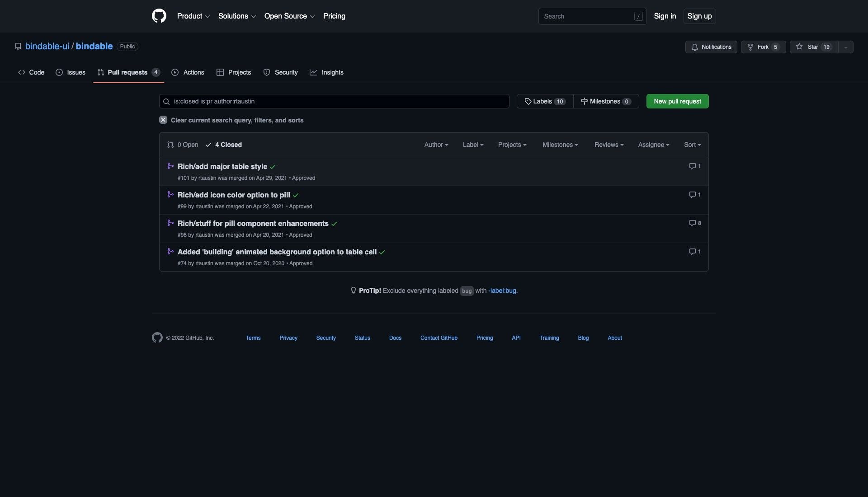Switch to the Code tab
Viewport: 868px width, 497px height.
(x=31, y=72)
